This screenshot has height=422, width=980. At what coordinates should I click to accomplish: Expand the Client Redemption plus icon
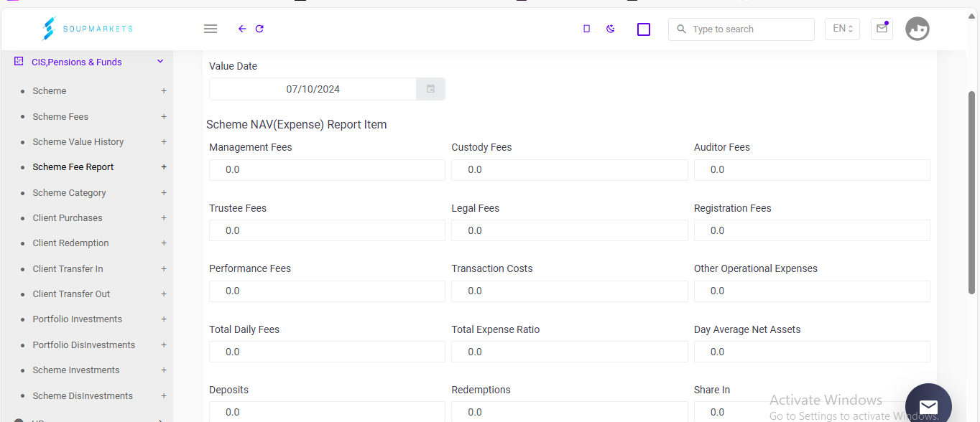click(164, 243)
